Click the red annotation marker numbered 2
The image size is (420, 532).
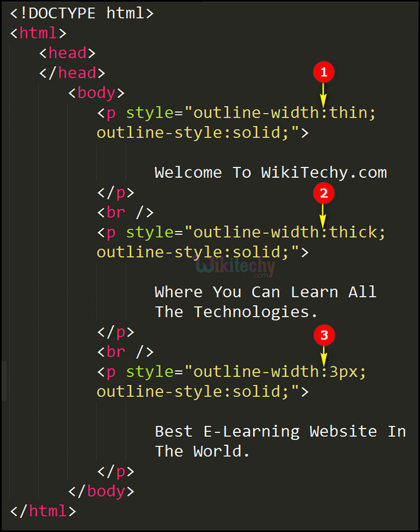click(x=323, y=193)
